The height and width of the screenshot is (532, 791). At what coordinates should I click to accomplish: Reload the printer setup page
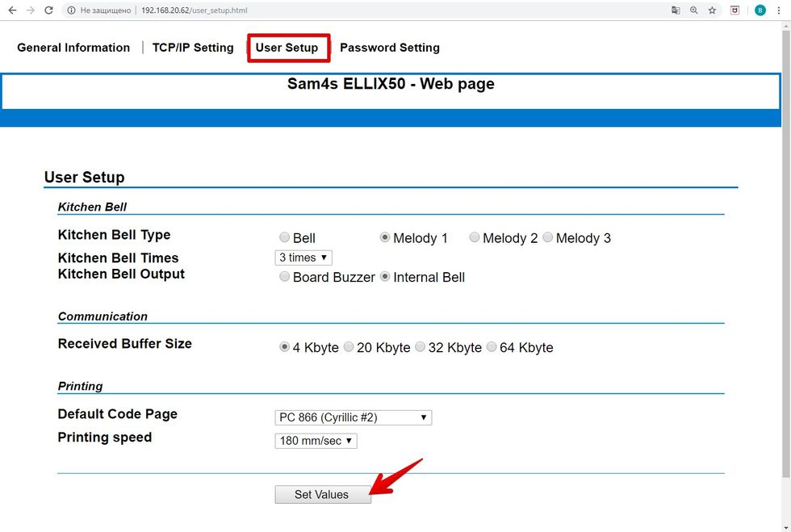point(49,10)
